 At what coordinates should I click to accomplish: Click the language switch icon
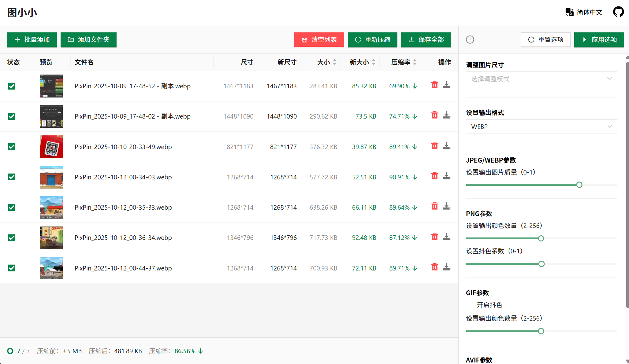pos(569,12)
